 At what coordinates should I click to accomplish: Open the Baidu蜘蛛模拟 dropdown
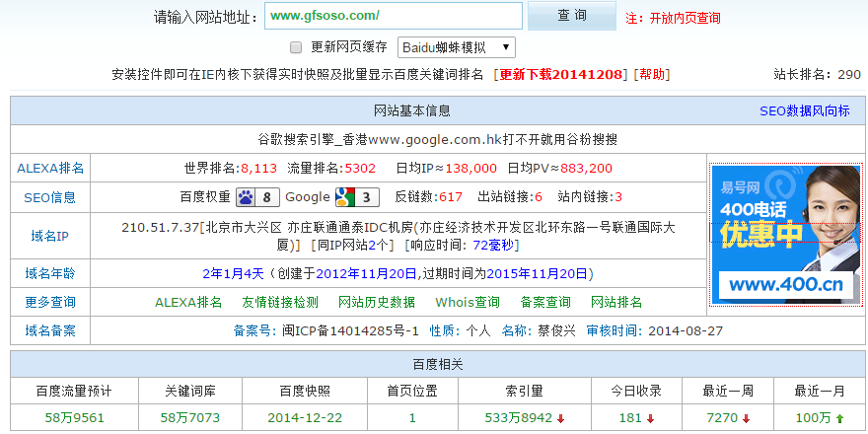tap(456, 47)
